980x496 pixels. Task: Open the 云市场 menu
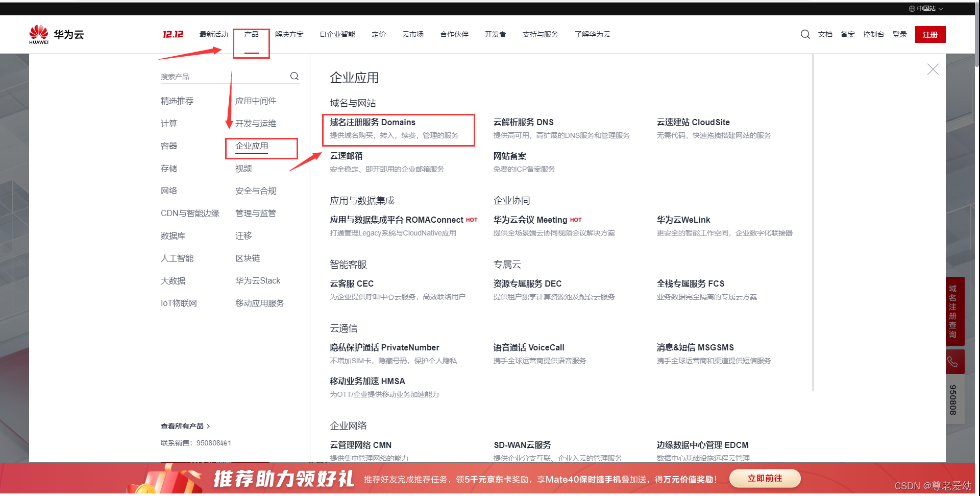point(413,34)
